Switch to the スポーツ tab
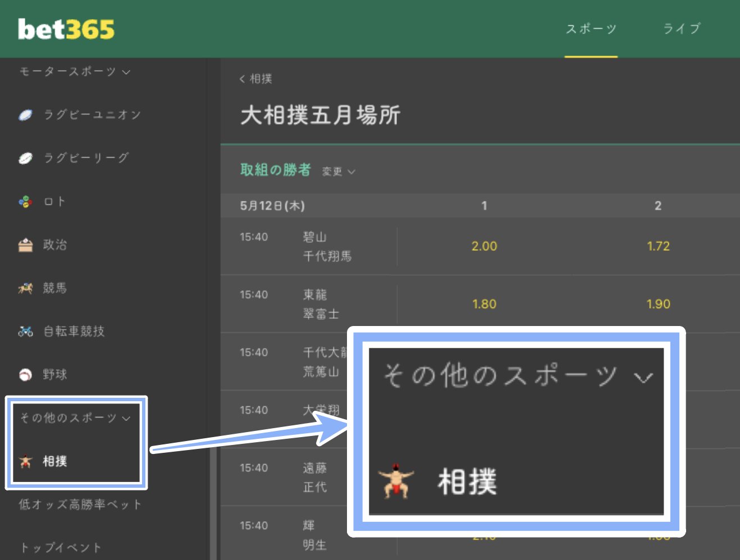Screen dimensions: 740x560 click(591, 29)
